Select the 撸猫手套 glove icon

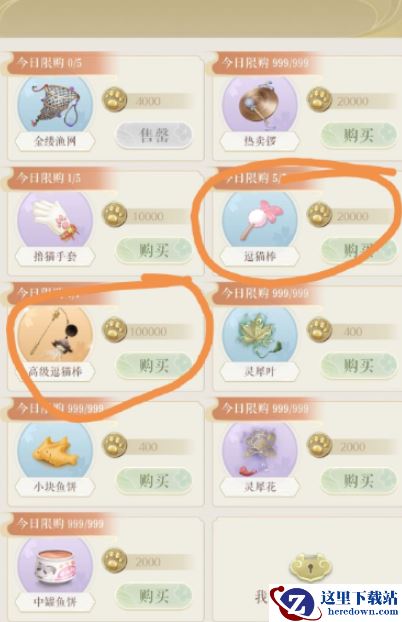coord(55,220)
